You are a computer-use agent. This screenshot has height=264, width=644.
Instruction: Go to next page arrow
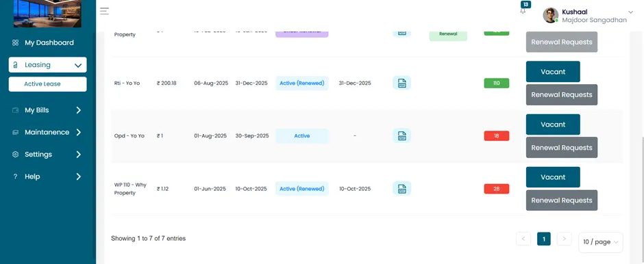click(x=565, y=239)
